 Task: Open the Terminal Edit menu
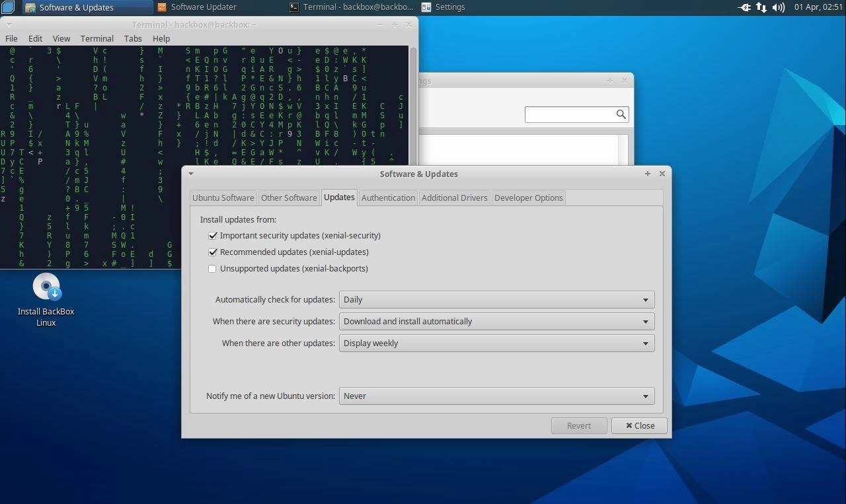36,38
